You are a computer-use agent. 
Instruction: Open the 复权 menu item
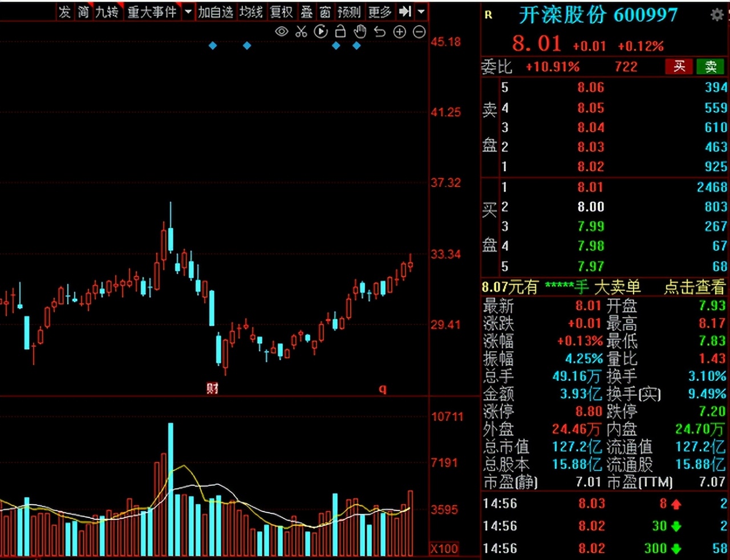click(x=281, y=12)
